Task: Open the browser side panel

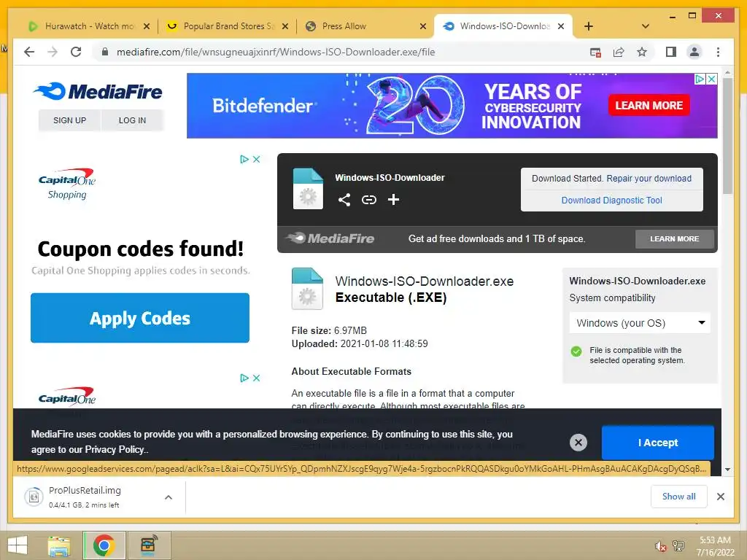Action: 671,52
